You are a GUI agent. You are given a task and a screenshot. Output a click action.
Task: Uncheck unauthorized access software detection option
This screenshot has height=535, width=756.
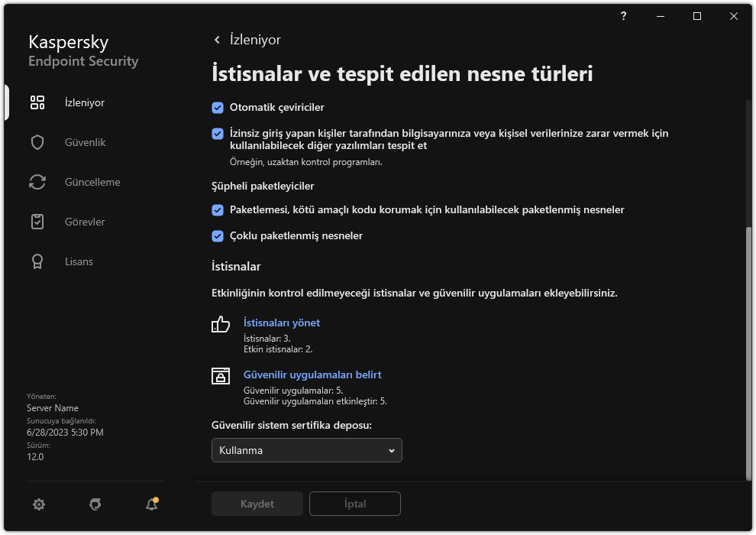[x=218, y=132]
